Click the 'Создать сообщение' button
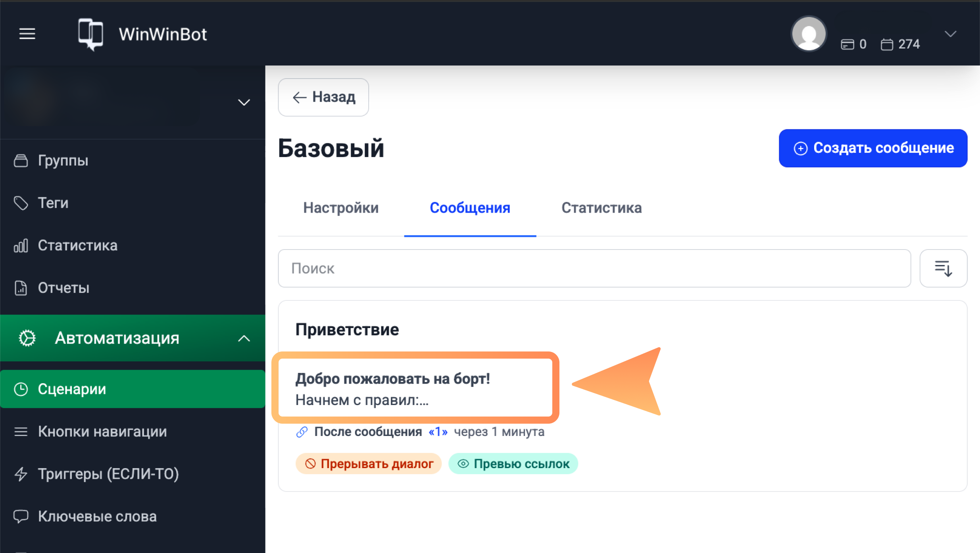The image size is (980, 553). [x=873, y=148]
